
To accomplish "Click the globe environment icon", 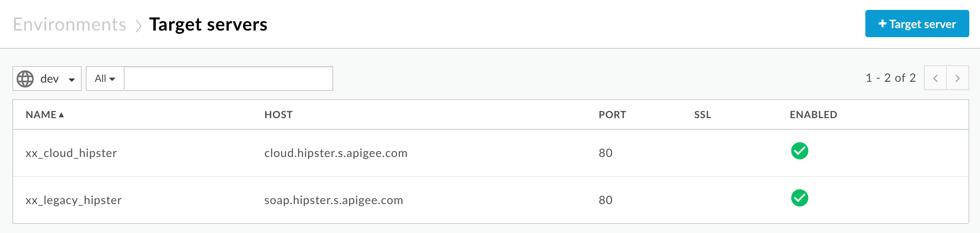I will pyautogui.click(x=25, y=78).
